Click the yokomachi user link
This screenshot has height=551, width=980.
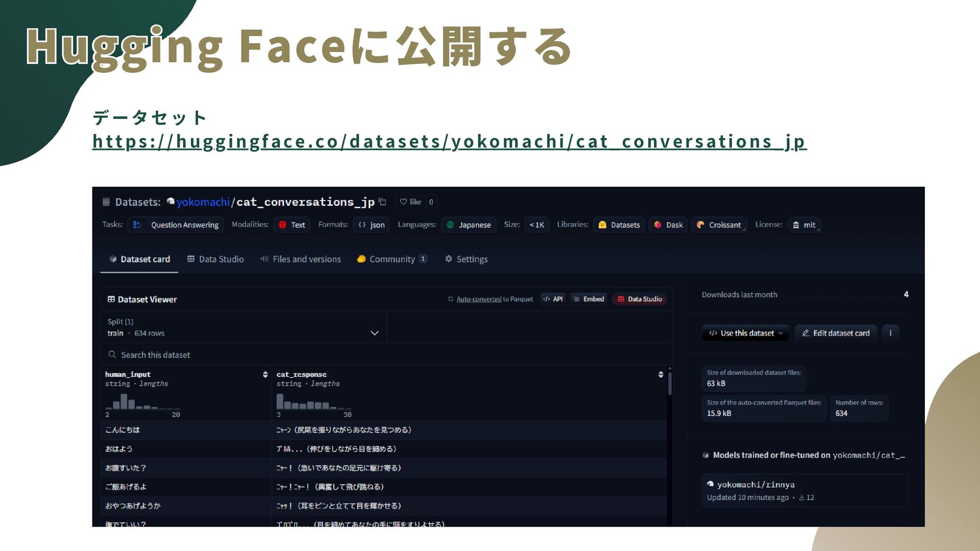pos(203,202)
